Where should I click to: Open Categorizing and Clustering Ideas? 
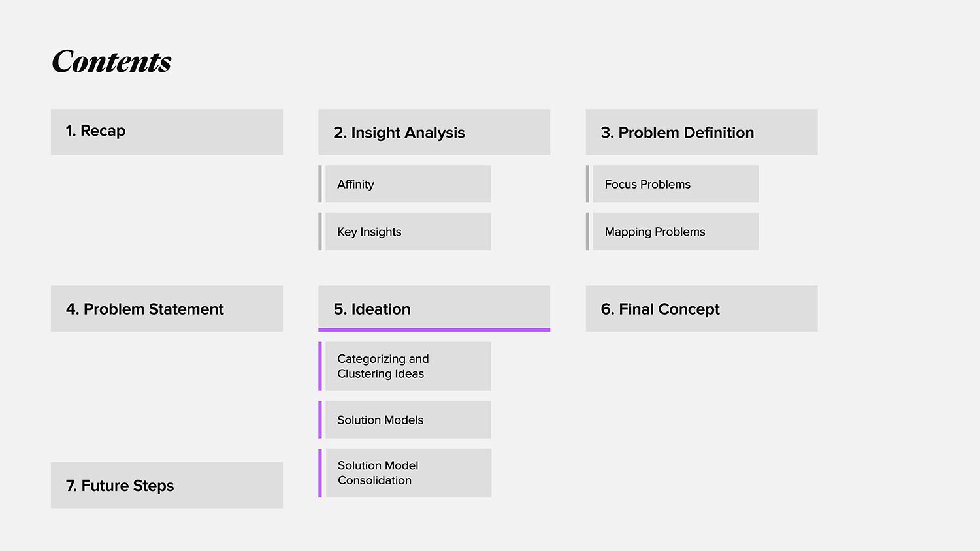pyautogui.click(x=408, y=366)
